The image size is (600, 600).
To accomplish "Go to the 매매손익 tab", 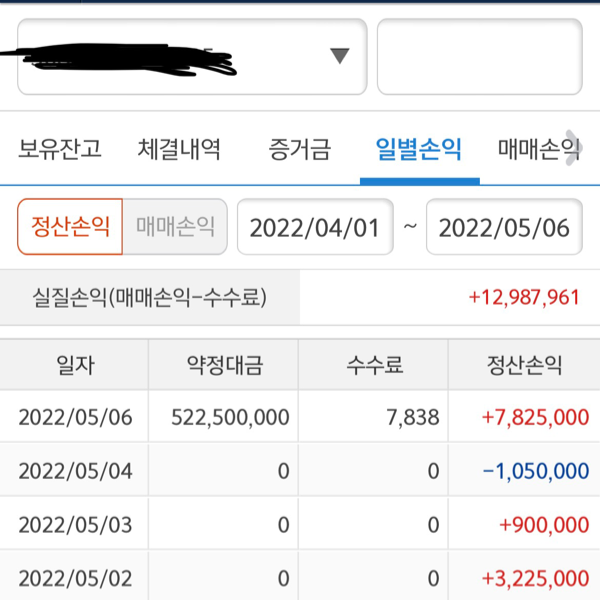I will pos(537,151).
